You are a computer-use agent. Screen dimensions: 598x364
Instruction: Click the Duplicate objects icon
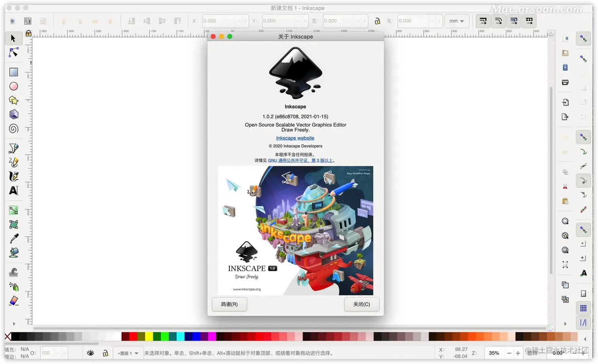coord(565,285)
